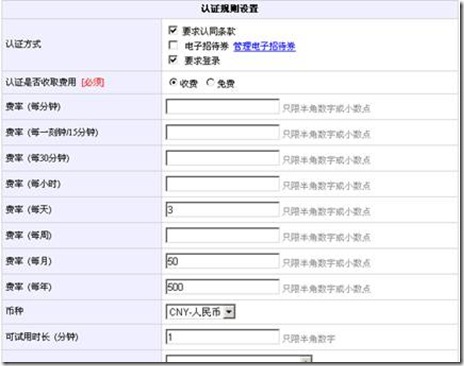The width and height of the screenshot is (464, 366).
Task: Open the 管理电子招待券 link
Action: coord(264,46)
